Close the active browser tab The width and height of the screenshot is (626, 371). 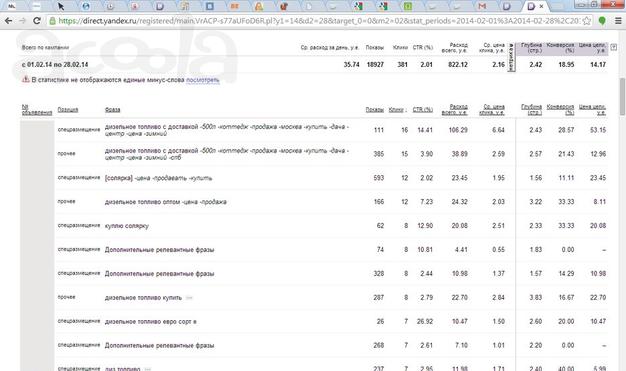pos(541,6)
